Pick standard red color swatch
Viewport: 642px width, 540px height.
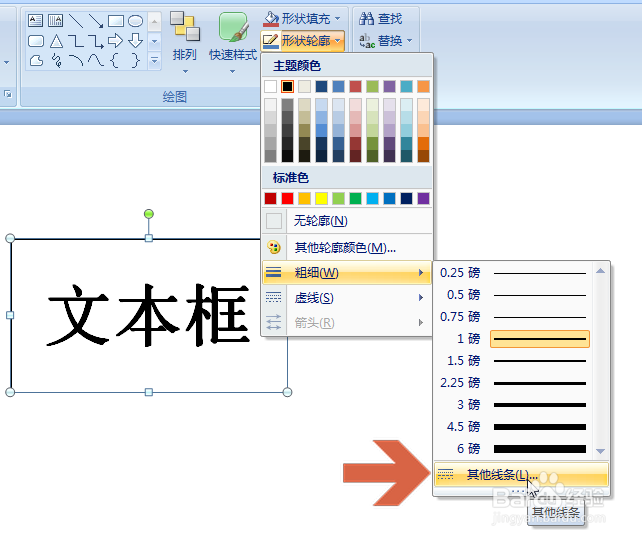[x=287, y=199]
